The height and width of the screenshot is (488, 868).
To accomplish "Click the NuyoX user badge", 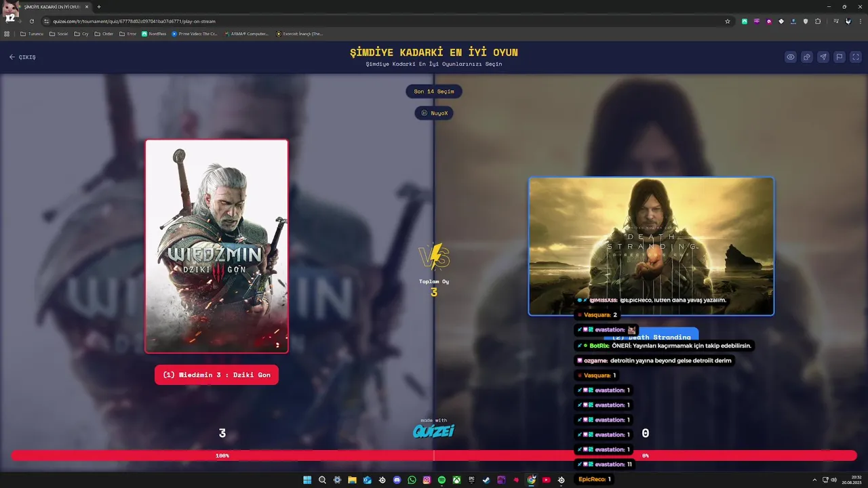I will 434,113.
